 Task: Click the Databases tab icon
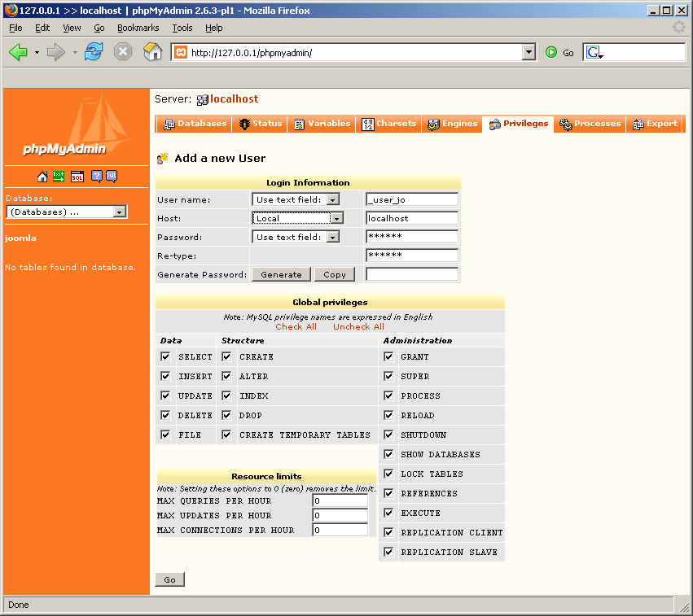[169, 124]
